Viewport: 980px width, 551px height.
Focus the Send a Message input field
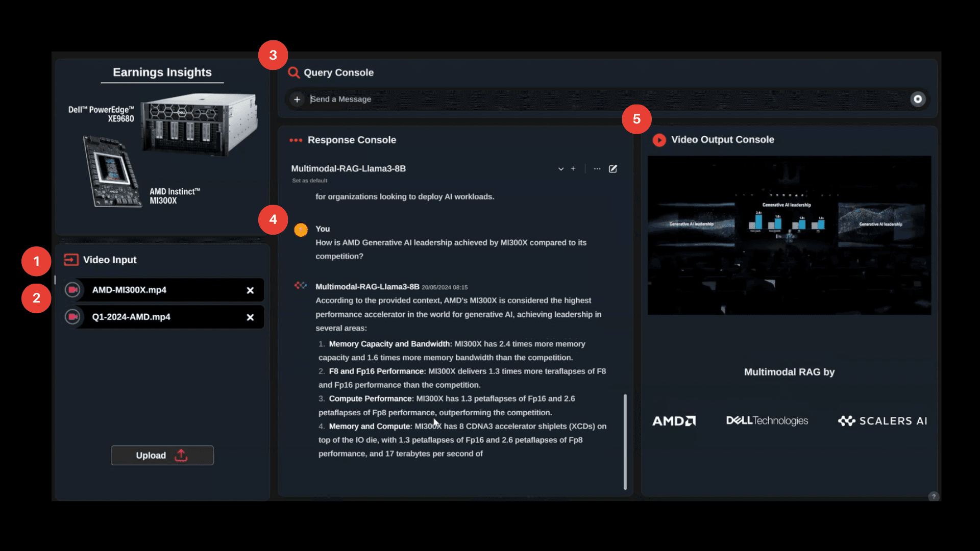(607, 99)
